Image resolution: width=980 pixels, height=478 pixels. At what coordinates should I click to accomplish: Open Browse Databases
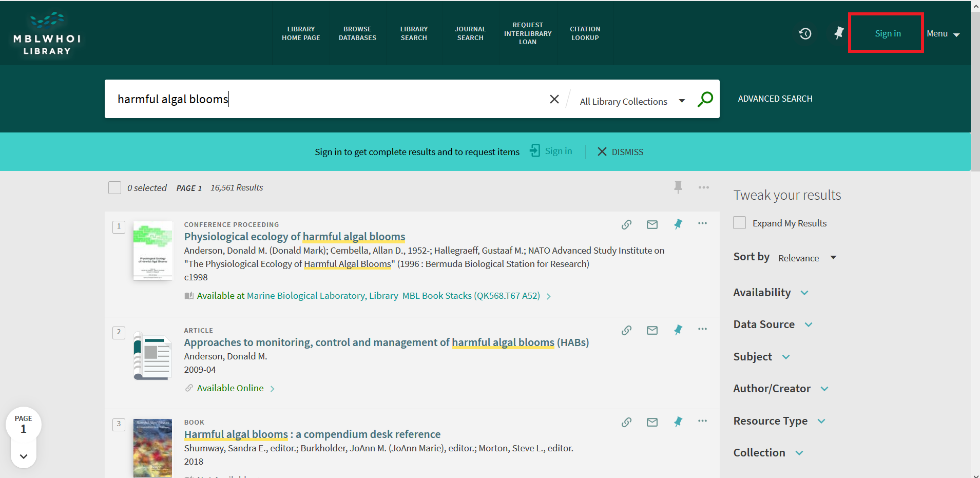click(x=357, y=33)
